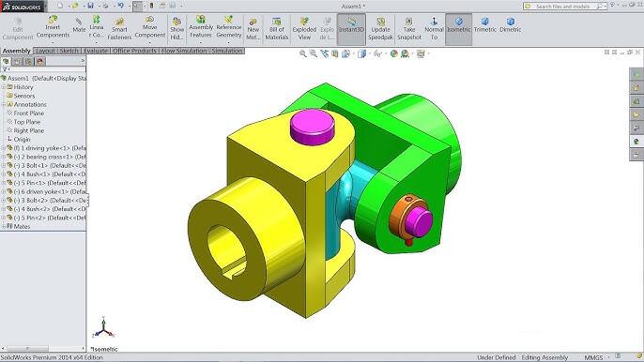Open the ConfigurationManager tab icon
The width and height of the screenshot is (644, 362).
tap(28, 62)
